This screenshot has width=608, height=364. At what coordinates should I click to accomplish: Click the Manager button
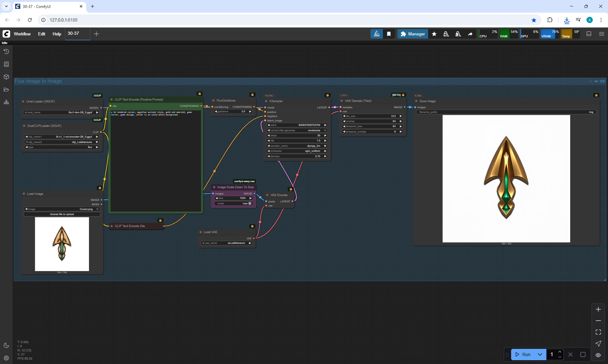413,34
